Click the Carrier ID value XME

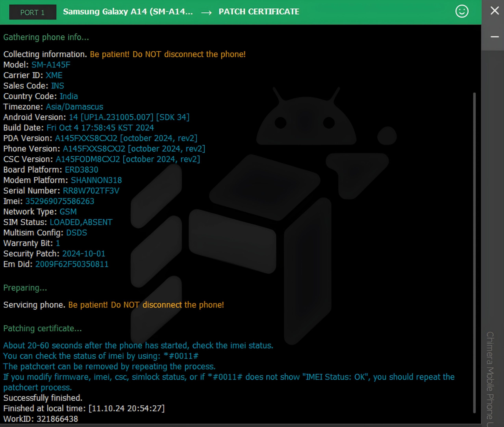pos(54,75)
